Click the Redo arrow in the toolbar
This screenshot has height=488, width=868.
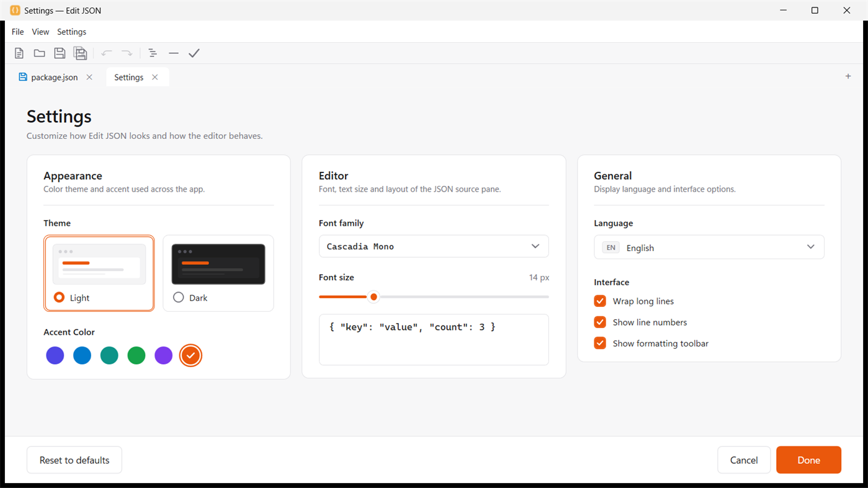click(127, 53)
